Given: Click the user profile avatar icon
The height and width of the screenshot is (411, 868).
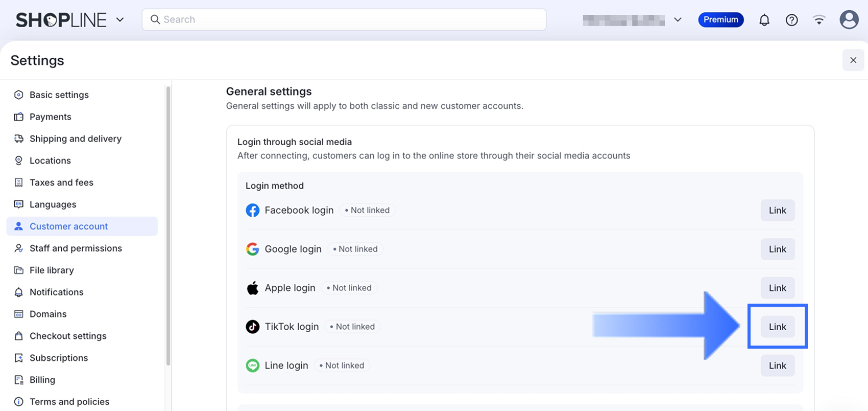Looking at the screenshot, I should click(849, 20).
